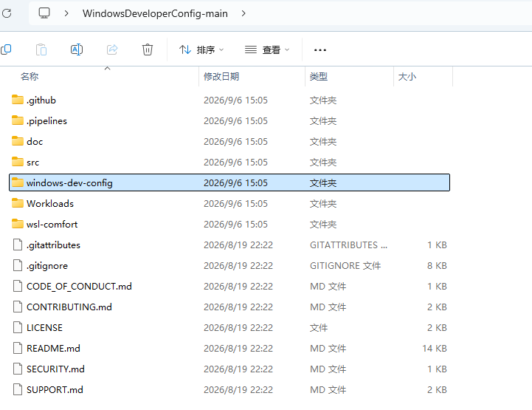Screen dimensions: 532x410
Task: Sort by 修改日期 column header
Action: pos(221,76)
